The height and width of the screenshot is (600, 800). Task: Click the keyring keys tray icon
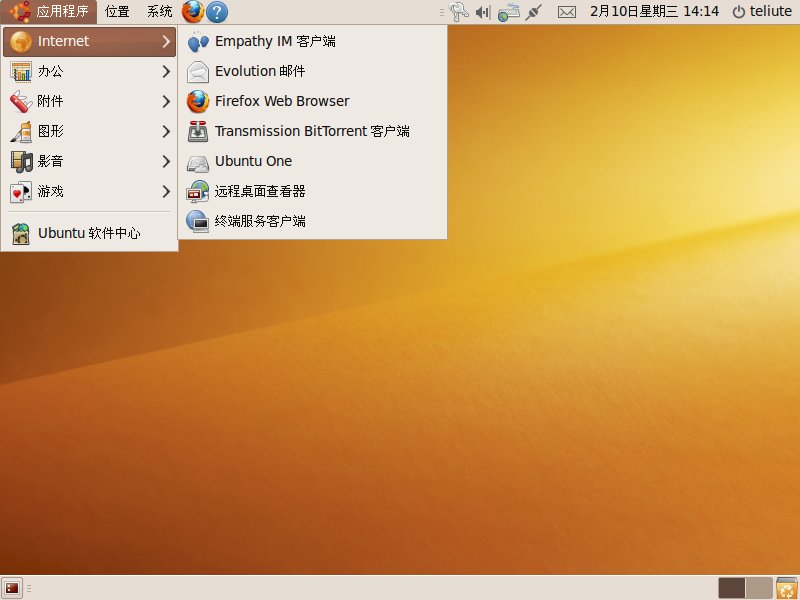[459, 12]
